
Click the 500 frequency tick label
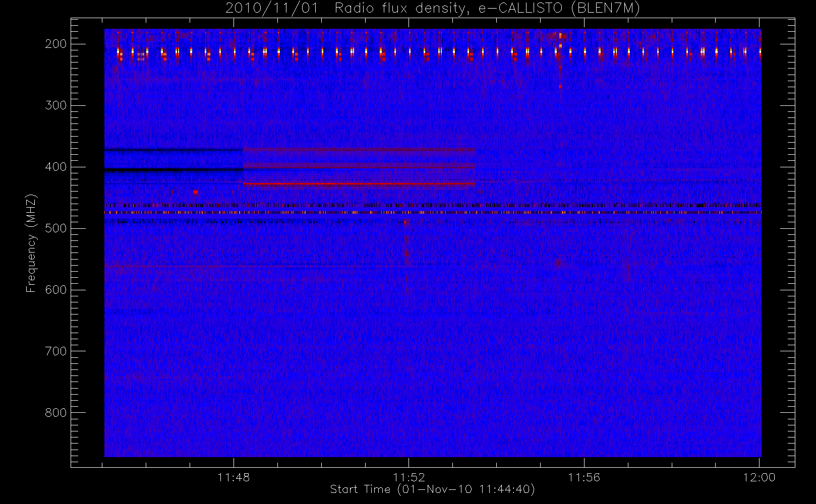click(x=56, y=228)
